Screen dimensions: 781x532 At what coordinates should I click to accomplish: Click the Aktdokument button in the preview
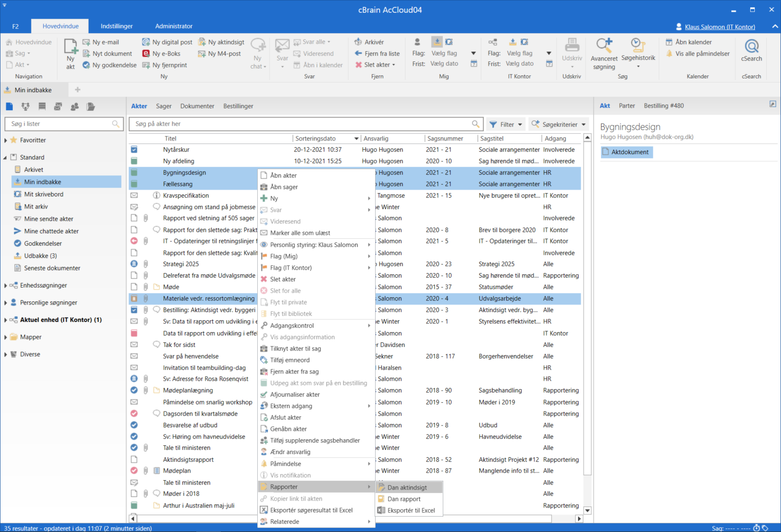coord(626,152)
